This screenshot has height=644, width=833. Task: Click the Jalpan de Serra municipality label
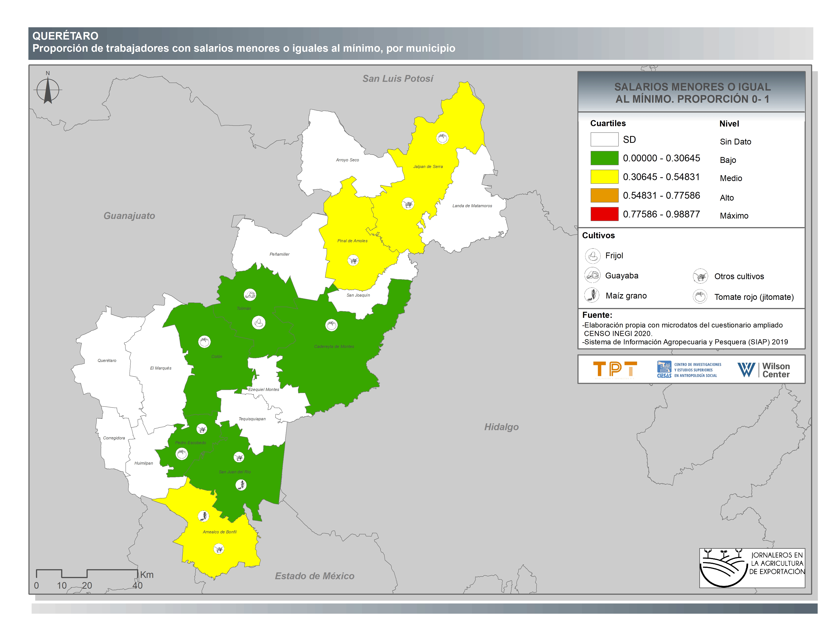point(427,167)
